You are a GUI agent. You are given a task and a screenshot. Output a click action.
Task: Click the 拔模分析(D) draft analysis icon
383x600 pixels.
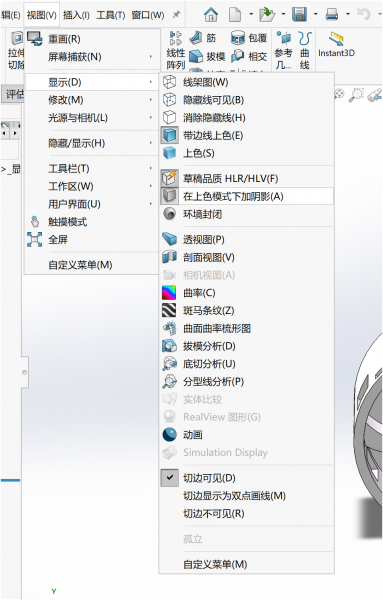169,346
